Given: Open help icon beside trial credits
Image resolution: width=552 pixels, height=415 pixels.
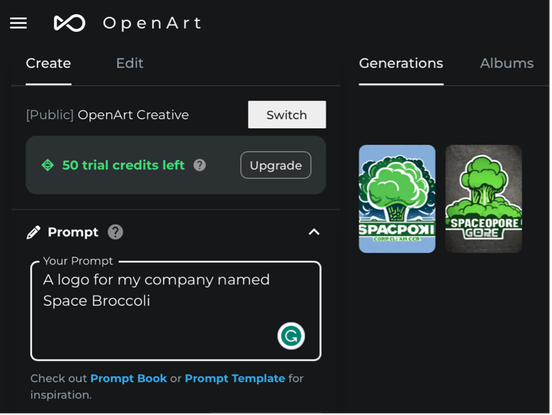Looking at the screenshot, I should [200, 165].
